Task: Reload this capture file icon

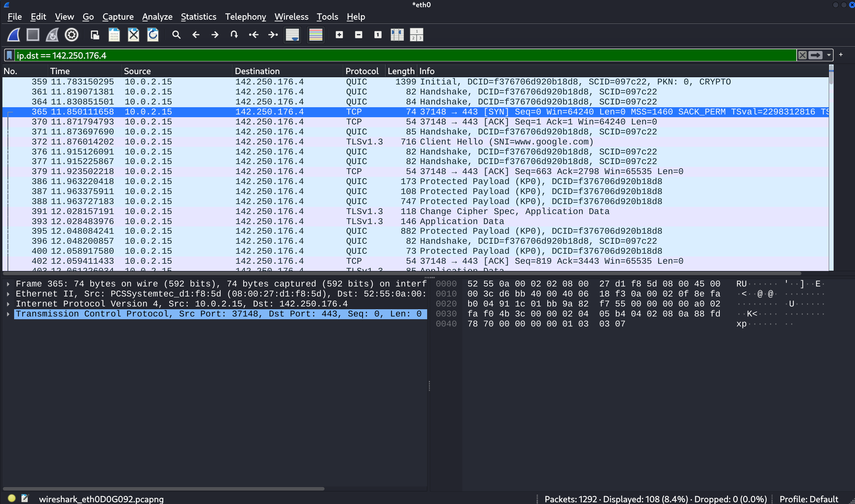Action: 153,35
